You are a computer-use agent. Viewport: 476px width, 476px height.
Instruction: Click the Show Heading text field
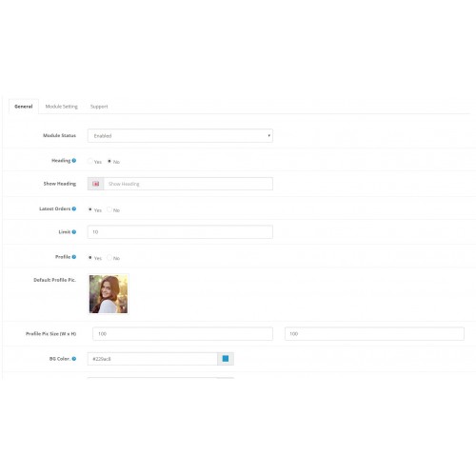(x=188, y=184)
